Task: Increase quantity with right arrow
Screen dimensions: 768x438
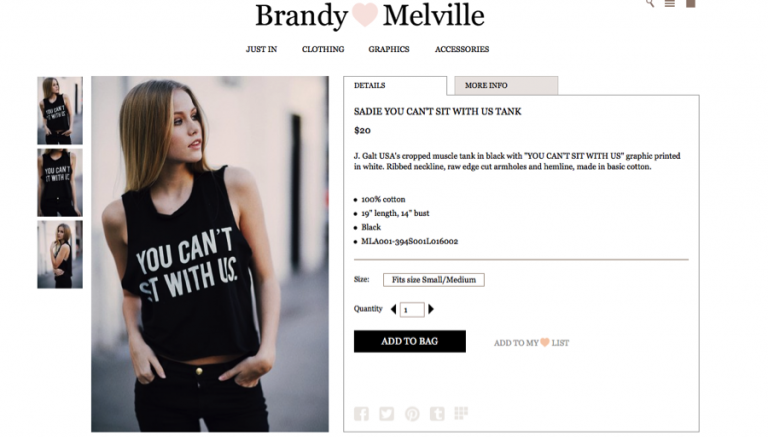Action: tap(431, 309)
